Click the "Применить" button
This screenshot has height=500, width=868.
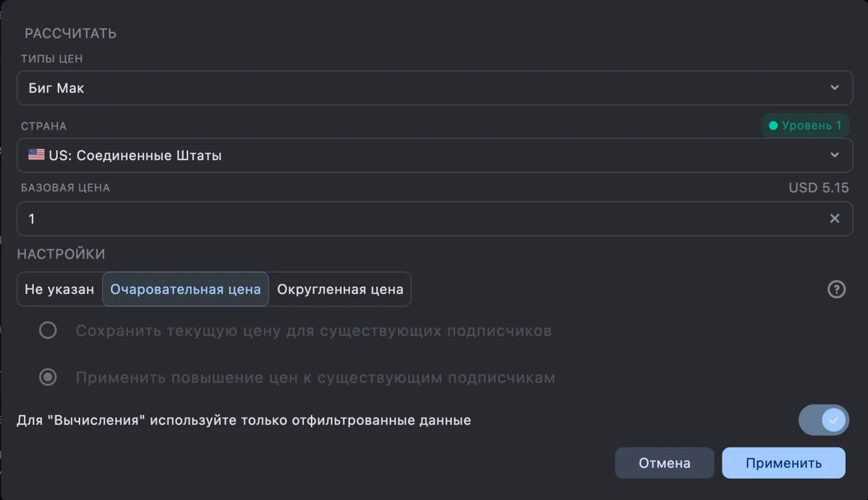point(783,463)
